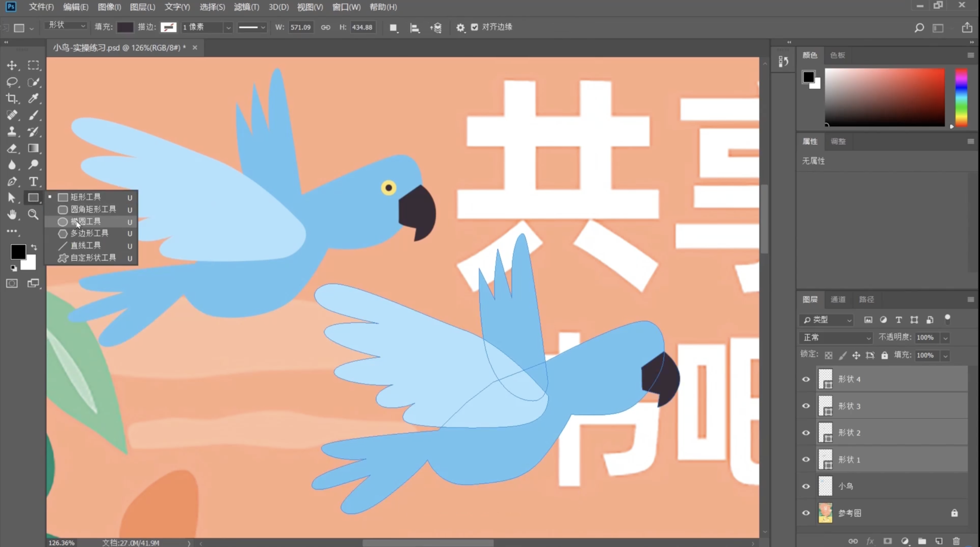
Task: Toggle visibility of 参考图 layer
Action: 806,513
